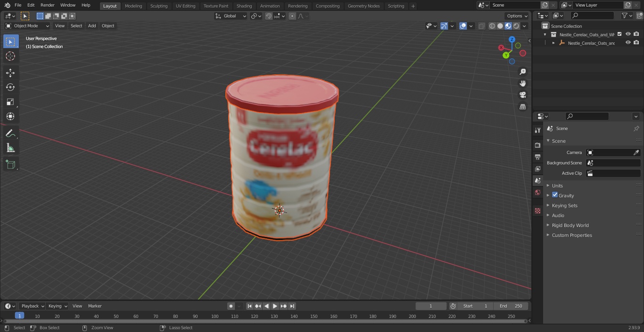Pin the Scene properties context
The height and width of the screenshot is (332, 644).
click(x=636, y=129)
